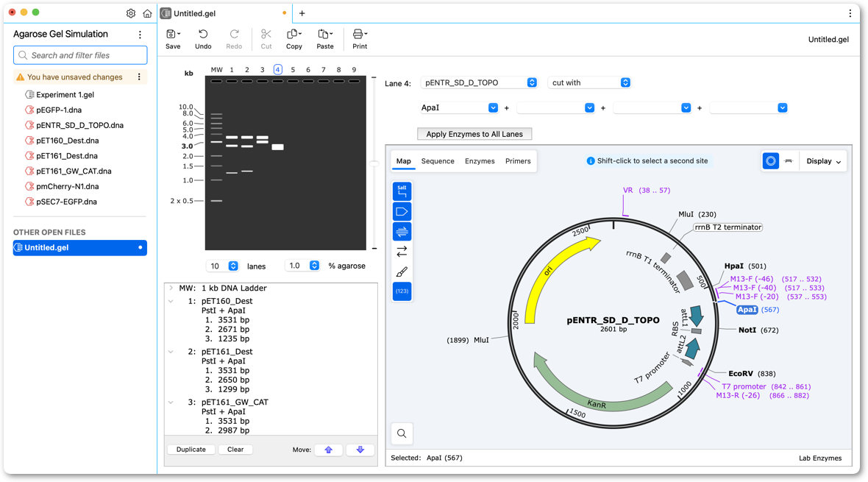The width and height of the screenshot is (868, 482).
Task: Adjust the lanes count stepper
Action: point(233,266)
